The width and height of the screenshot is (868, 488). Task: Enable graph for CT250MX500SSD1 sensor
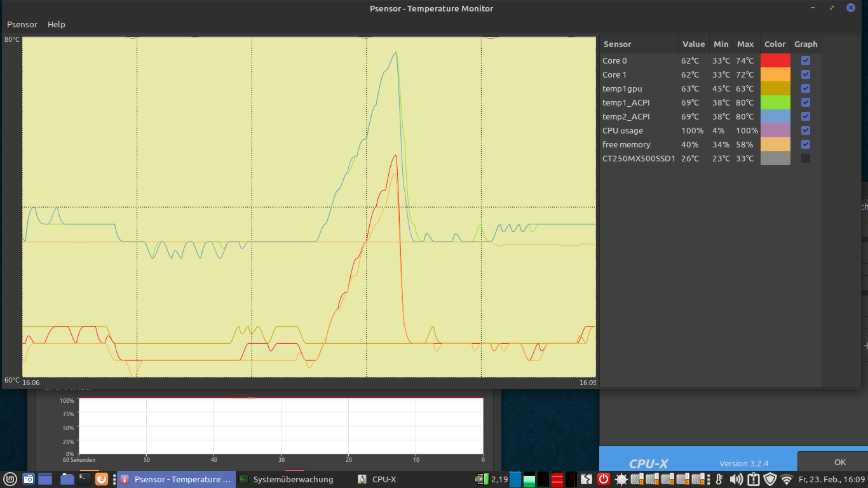click(x=806, y=158)
